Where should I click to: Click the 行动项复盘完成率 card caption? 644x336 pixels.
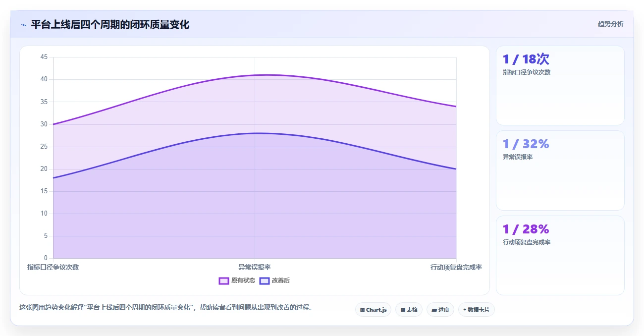pos(527,242)
